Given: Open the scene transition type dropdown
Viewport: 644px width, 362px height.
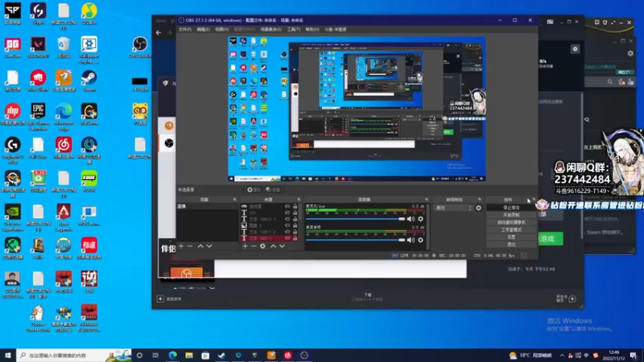Looking at the screenshot, I should pos(454,208).
